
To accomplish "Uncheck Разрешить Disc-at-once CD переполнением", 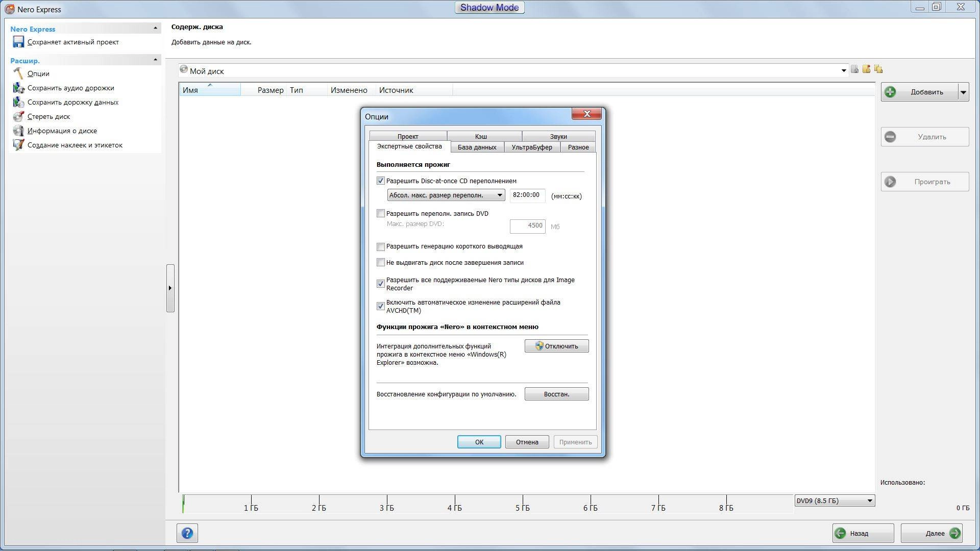I will [380, 181].
